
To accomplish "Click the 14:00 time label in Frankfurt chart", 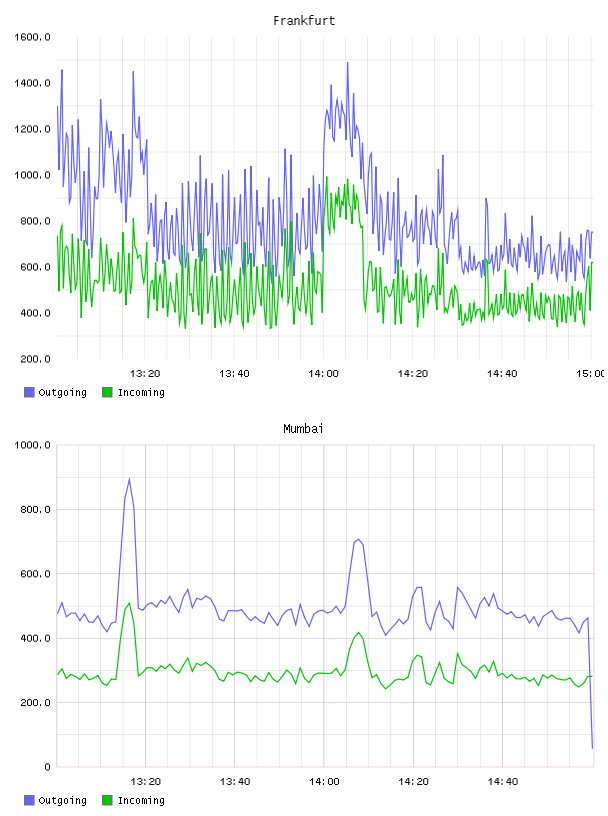I will point(323,374).
